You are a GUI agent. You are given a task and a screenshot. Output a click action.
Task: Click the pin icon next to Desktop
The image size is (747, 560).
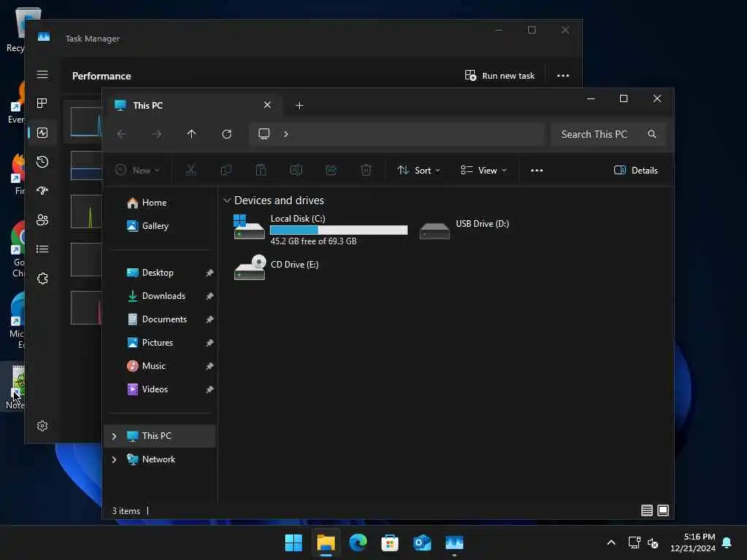click(x=209, y=273)
